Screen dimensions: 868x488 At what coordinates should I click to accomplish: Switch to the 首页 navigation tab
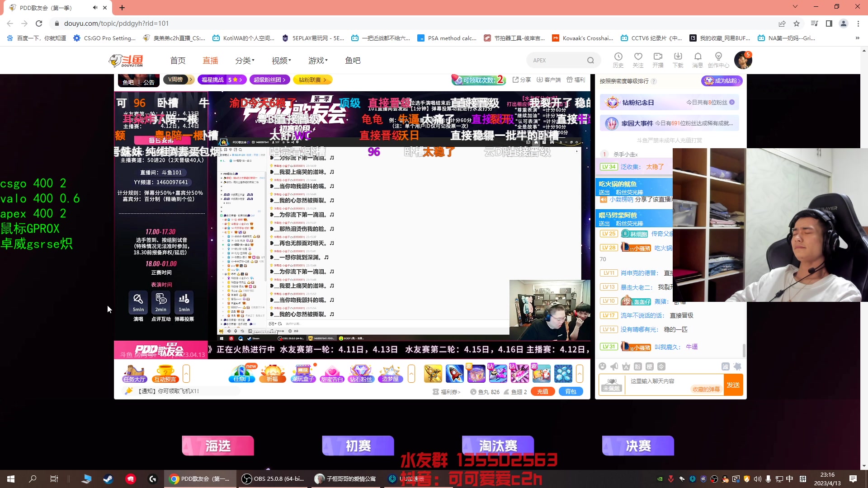(177, 60)
